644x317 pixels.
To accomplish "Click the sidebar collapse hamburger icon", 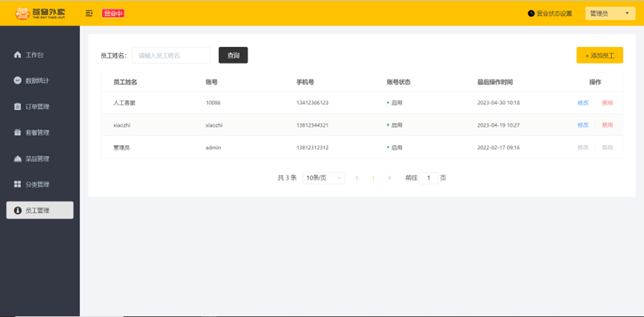I will tap(89, 13).
